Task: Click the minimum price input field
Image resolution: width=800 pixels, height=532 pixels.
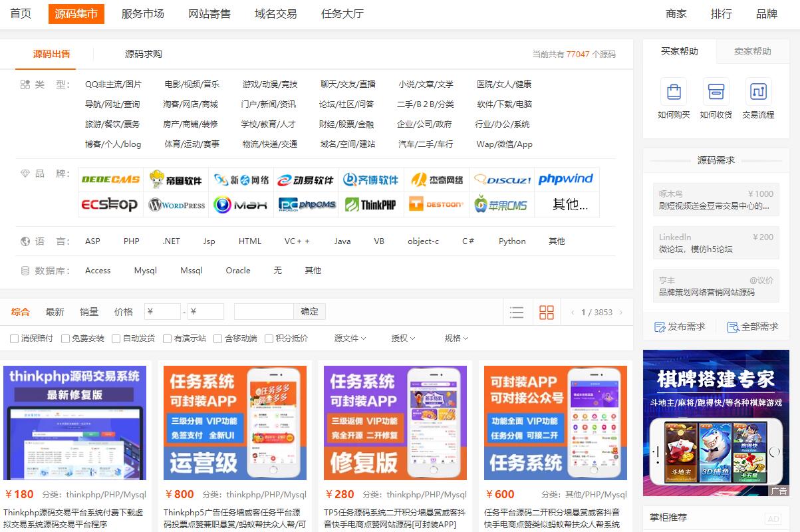Action: point(162,311)
